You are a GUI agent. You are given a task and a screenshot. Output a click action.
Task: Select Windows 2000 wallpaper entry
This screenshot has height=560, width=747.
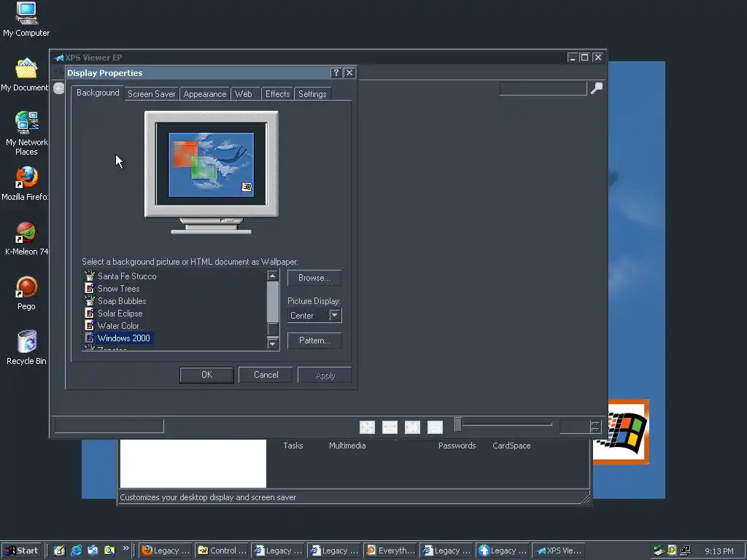pyautogui.click(x=118, y=338)
